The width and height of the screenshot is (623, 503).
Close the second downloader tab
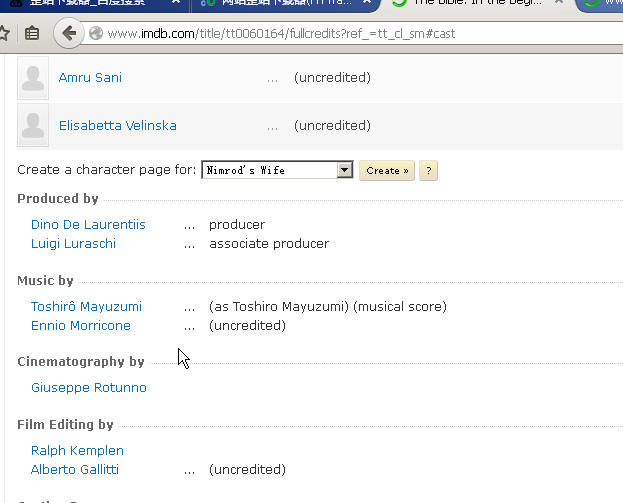[367, 2]
